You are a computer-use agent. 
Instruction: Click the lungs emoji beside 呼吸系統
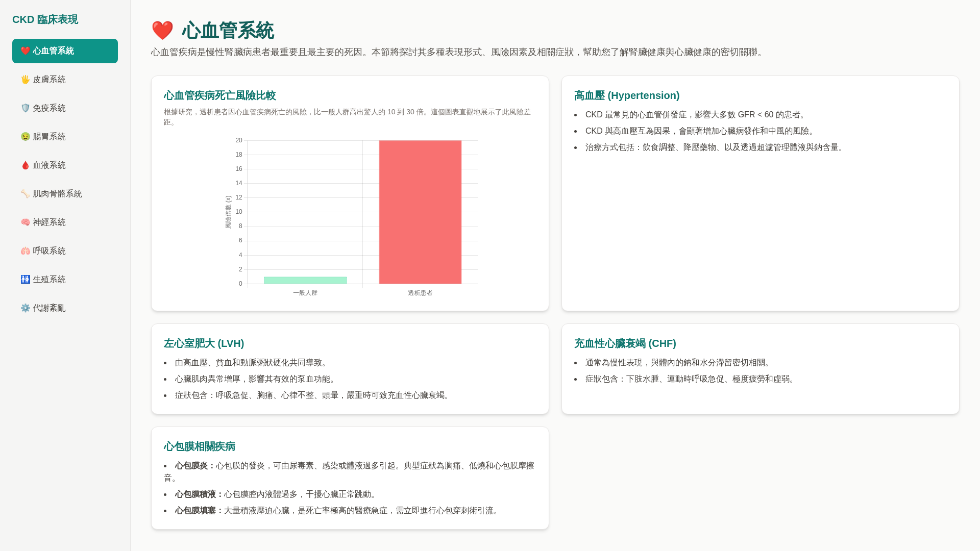25,251
